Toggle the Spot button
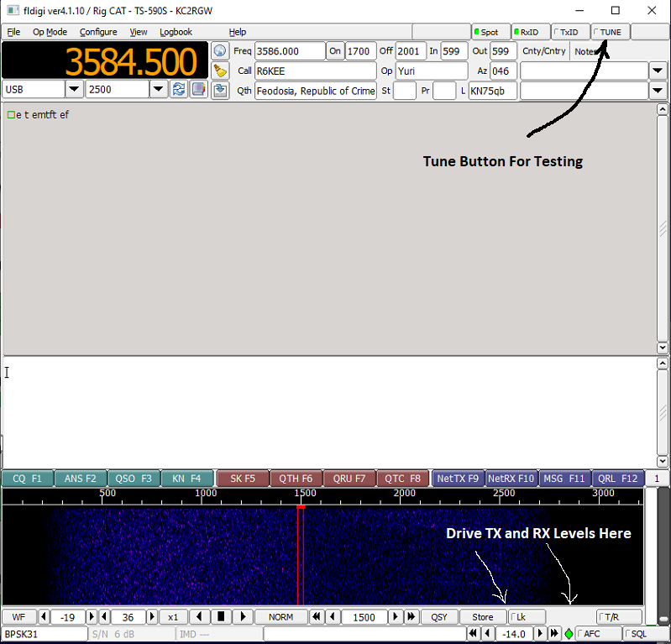Image resolution: width=671 pixels, height=644 pixels. click(x=490, y=32)
